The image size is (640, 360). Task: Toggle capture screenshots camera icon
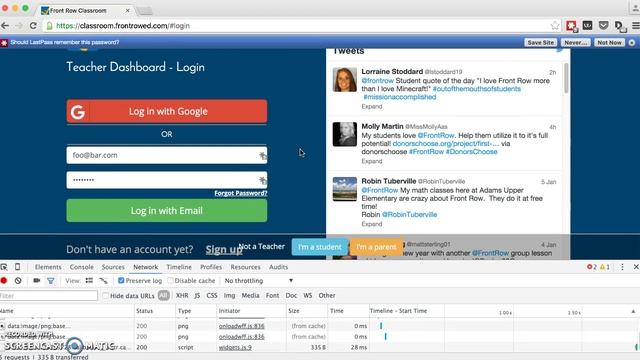37,280
